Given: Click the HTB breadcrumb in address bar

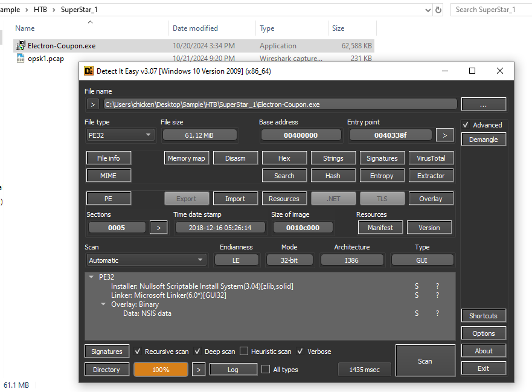Looking at the screenshot, I should (40, 10).
